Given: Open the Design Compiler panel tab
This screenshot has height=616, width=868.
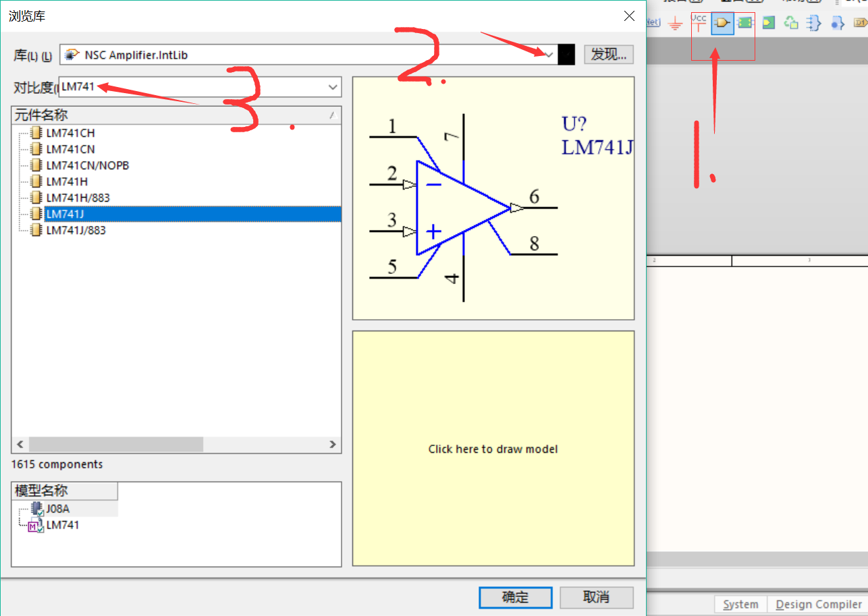Looking at the screenshot, I should (819, 605).
